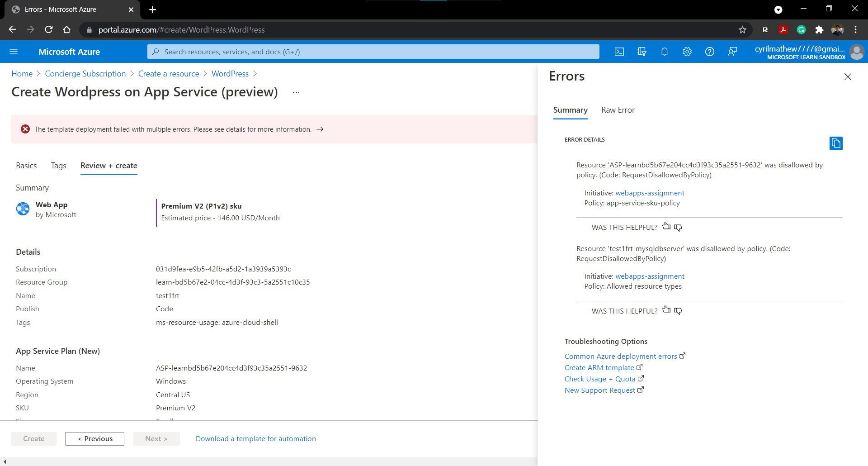Click the tab search dropdown arrow
868x466 pixels.
pos(778,10)
